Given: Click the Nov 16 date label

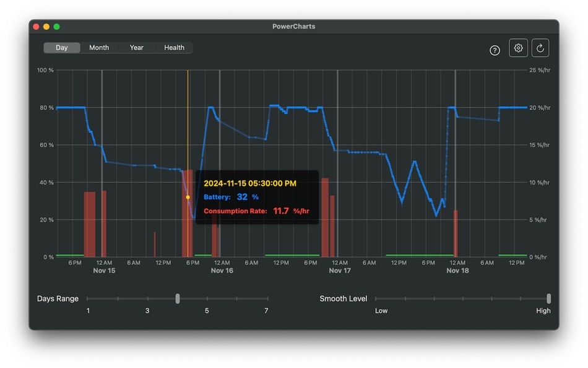Looking at the screenshot, I should click(x=222, y=271).
